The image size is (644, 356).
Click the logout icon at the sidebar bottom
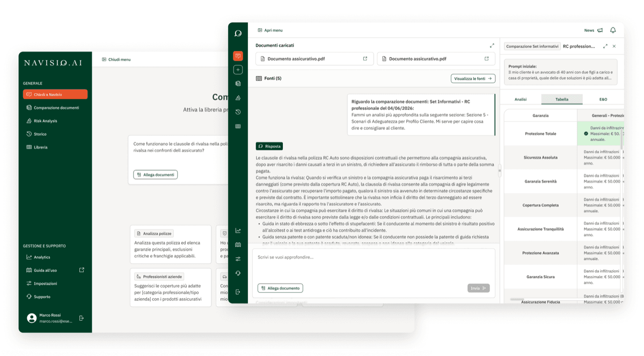(x=238, y=292)
